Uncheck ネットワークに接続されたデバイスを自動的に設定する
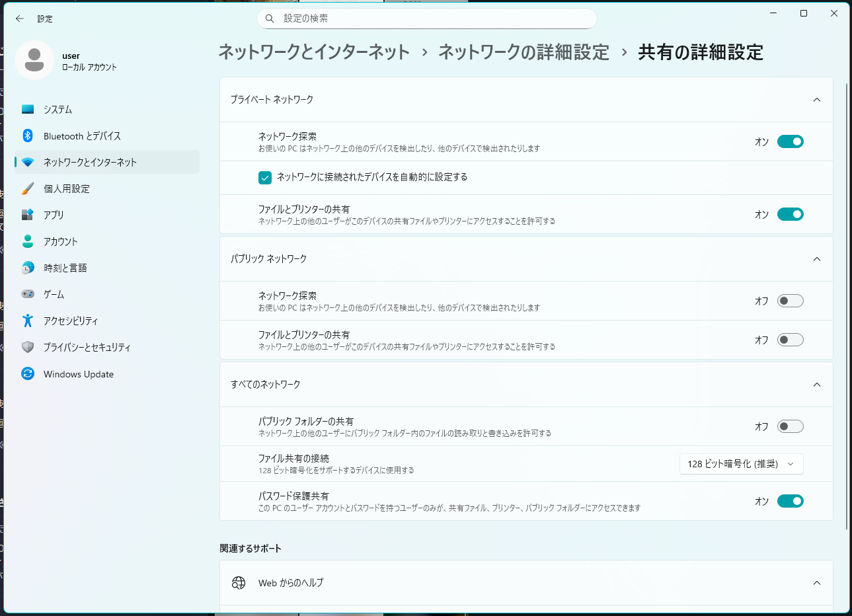The image size is (852, 616). pyautogui.click(x=265, y=177)
